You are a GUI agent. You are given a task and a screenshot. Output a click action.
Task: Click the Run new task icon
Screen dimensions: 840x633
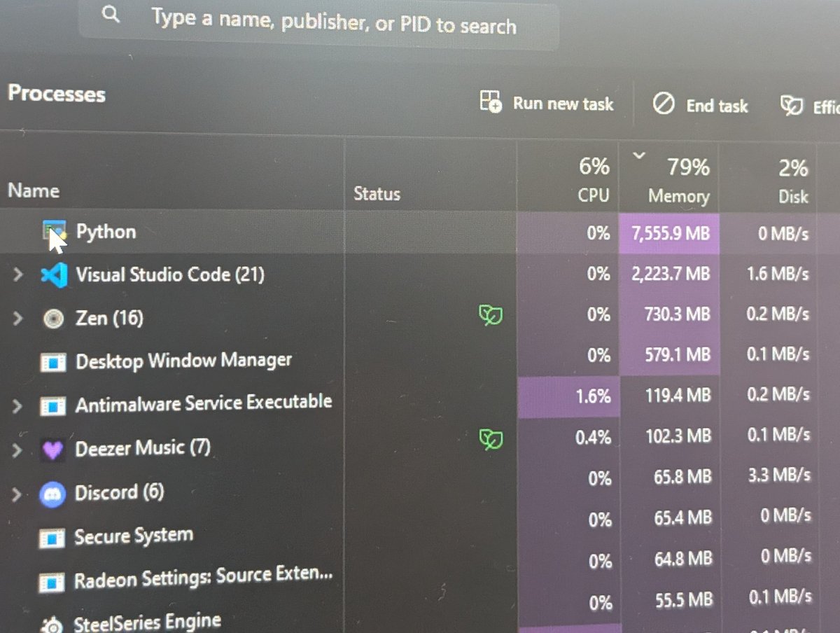tap(491, 101)
